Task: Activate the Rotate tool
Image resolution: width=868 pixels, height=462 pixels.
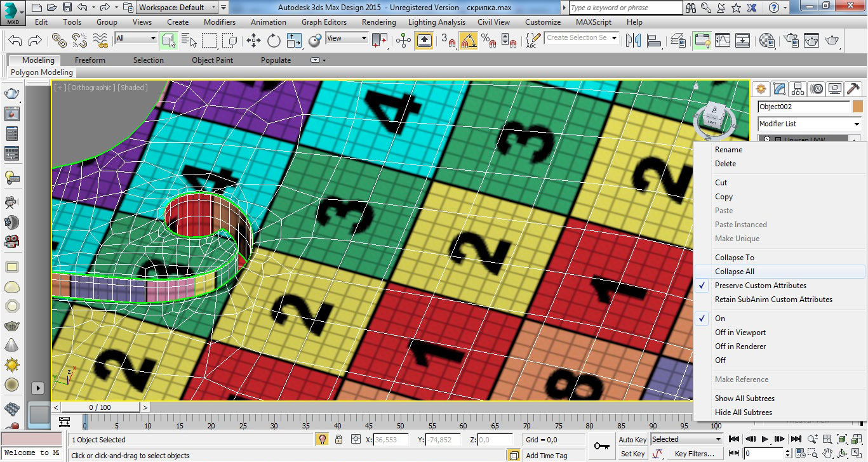Action: pyautogui.click(x=274, y=41)
